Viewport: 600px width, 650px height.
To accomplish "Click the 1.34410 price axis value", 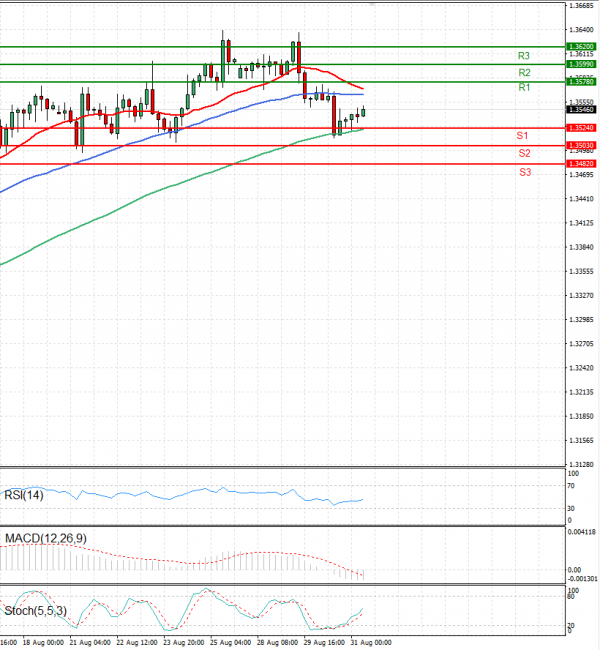I will point(582,199).
